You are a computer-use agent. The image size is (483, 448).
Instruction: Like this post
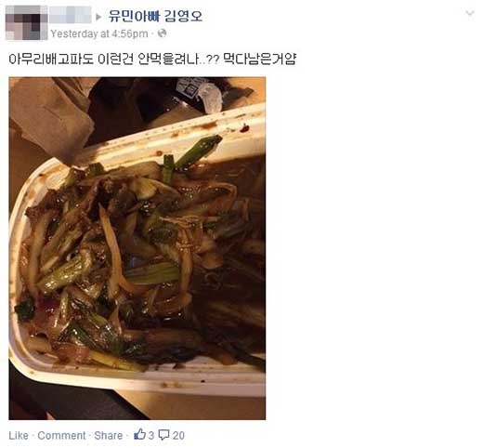19,435
